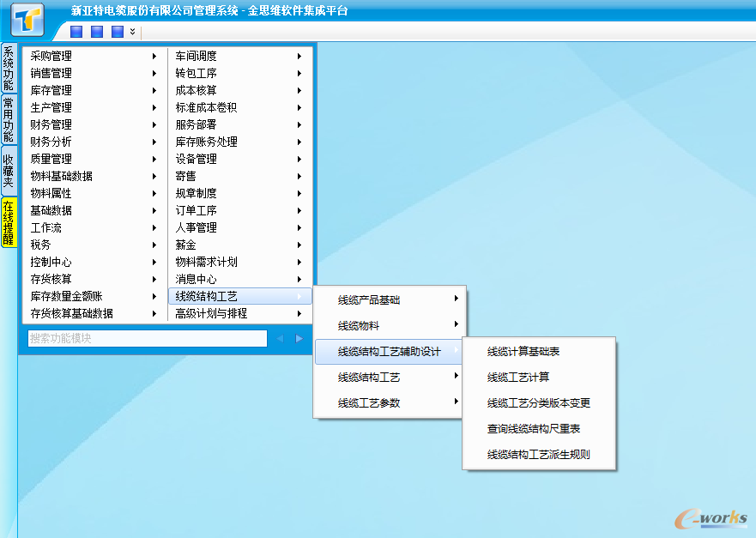The height and width of the screenshot is (538, 756).
Task: Open the 在线提醒 side tab
Action: pyautogui.click(x=9, y=222)
